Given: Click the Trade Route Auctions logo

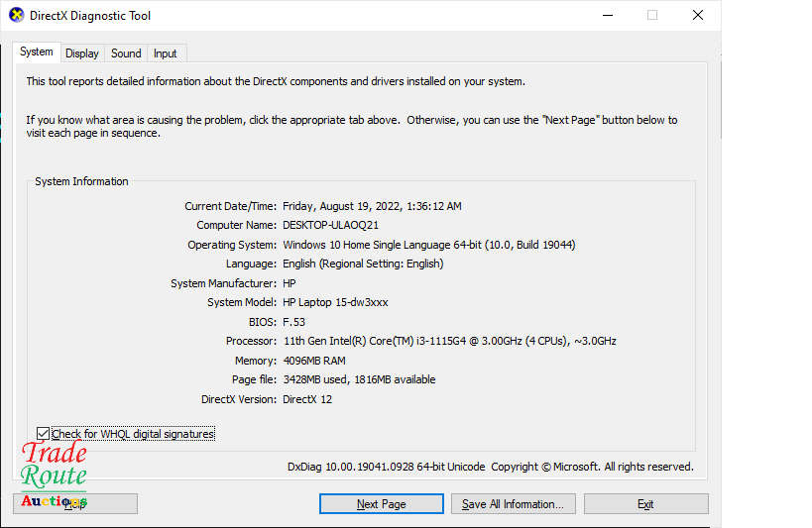Looking at the screenshot, I should pyautogui.click(x=55, y=475).
